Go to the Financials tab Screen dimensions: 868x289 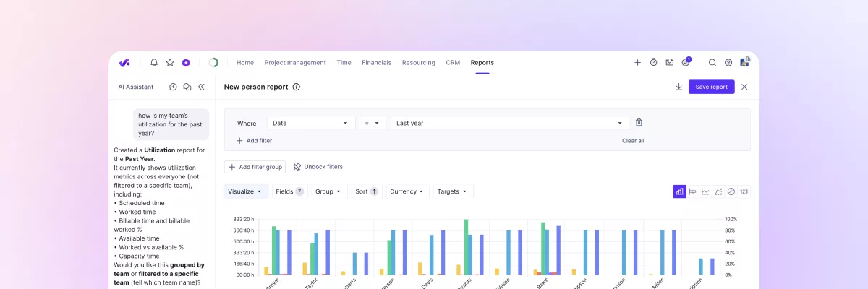tap(376, 63)
